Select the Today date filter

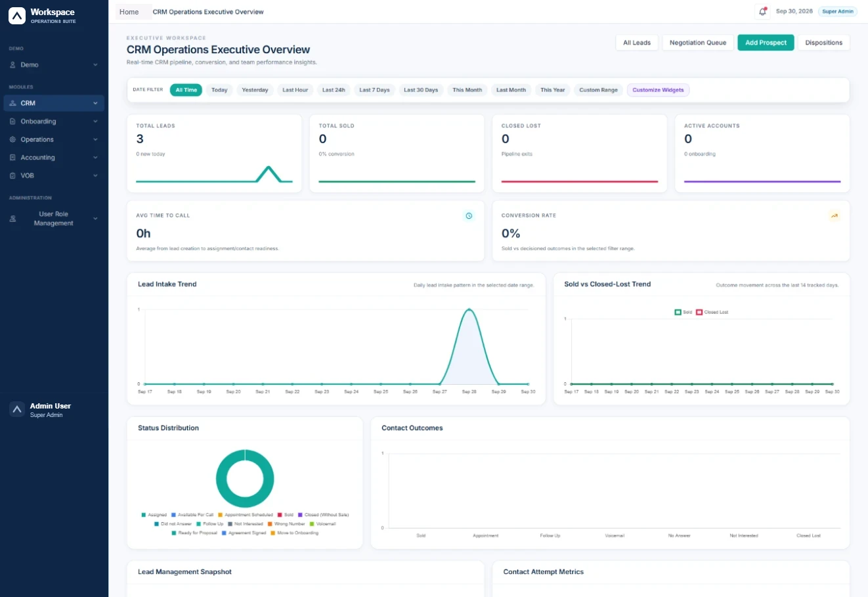pos(219,90)
